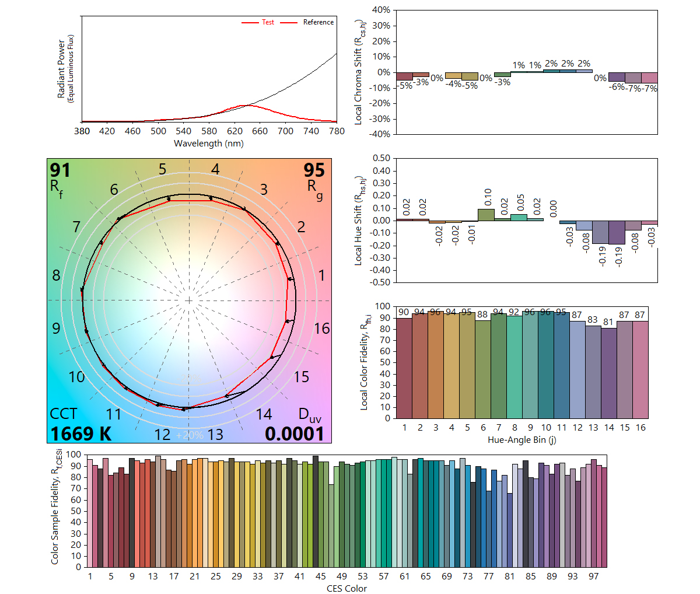Image resolution: width=700 pixels, height=594 pixels.
Task: Click the Rg value 95
Action: [314, 170]
